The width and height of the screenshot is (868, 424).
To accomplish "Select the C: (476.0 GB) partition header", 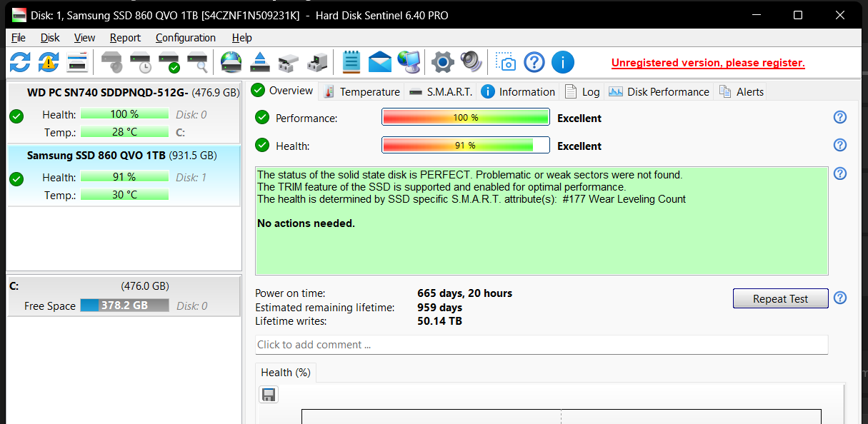I will (x=124, y=286).
